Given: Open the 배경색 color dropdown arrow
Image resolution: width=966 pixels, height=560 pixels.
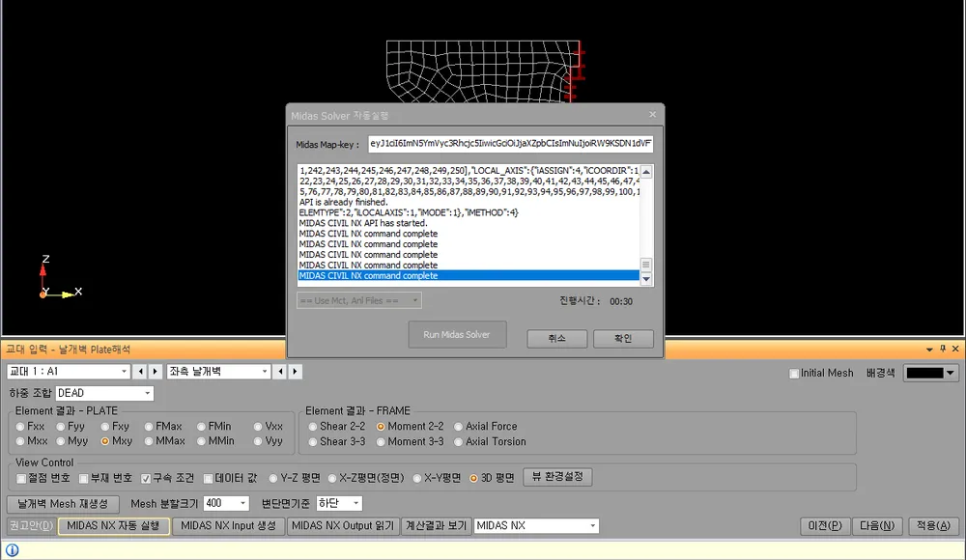Looking at the screenshot, I should tap(951, 373).
